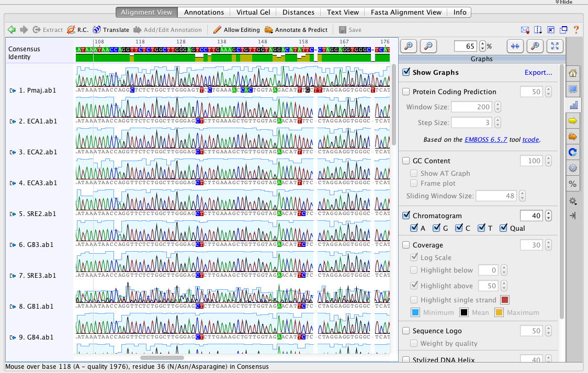588x373 pixels.
Task: Switch to Fasta Alignment View tab
Action: [x=406, y=13]
